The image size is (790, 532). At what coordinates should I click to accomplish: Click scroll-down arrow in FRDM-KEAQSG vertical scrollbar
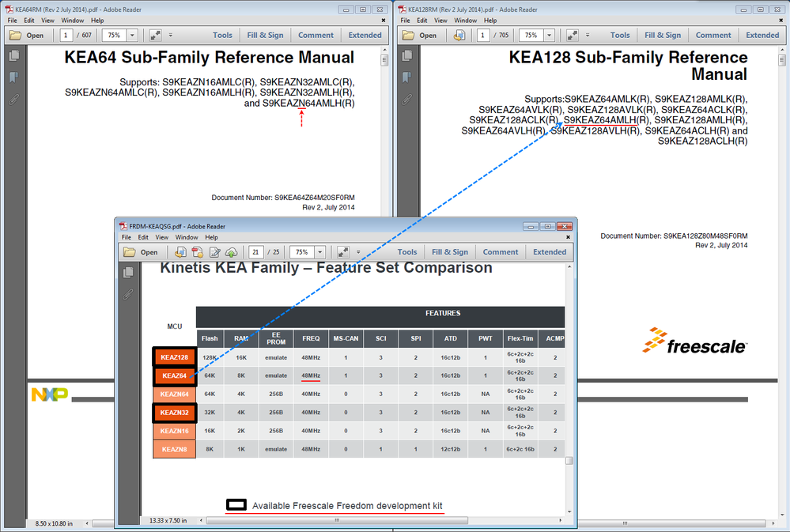(569, 512)
